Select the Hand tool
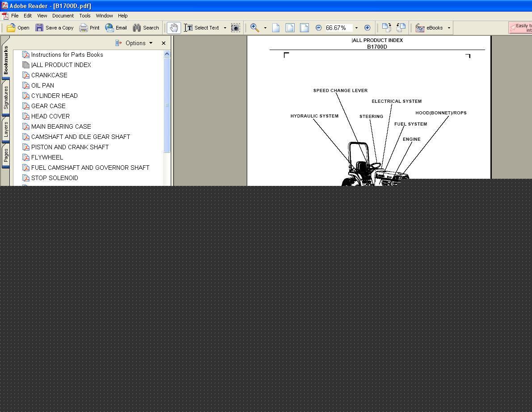This screenshot has width=532, height=412. 174,28
